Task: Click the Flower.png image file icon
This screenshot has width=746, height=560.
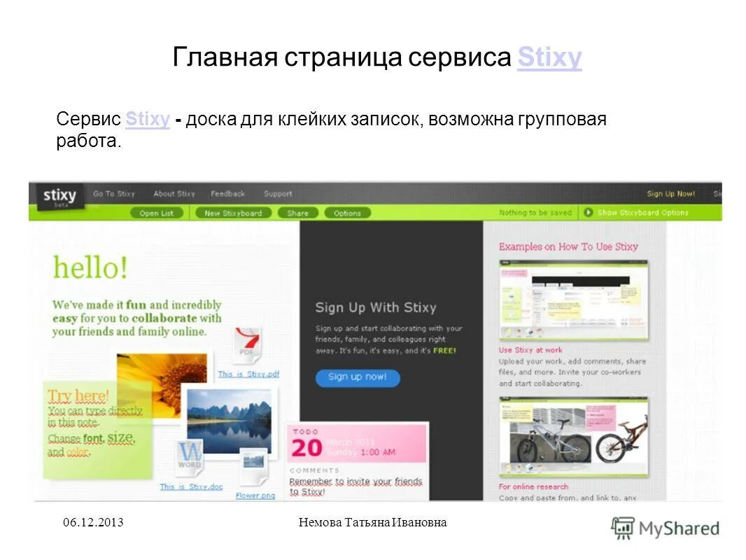Action: click(253, 466)
